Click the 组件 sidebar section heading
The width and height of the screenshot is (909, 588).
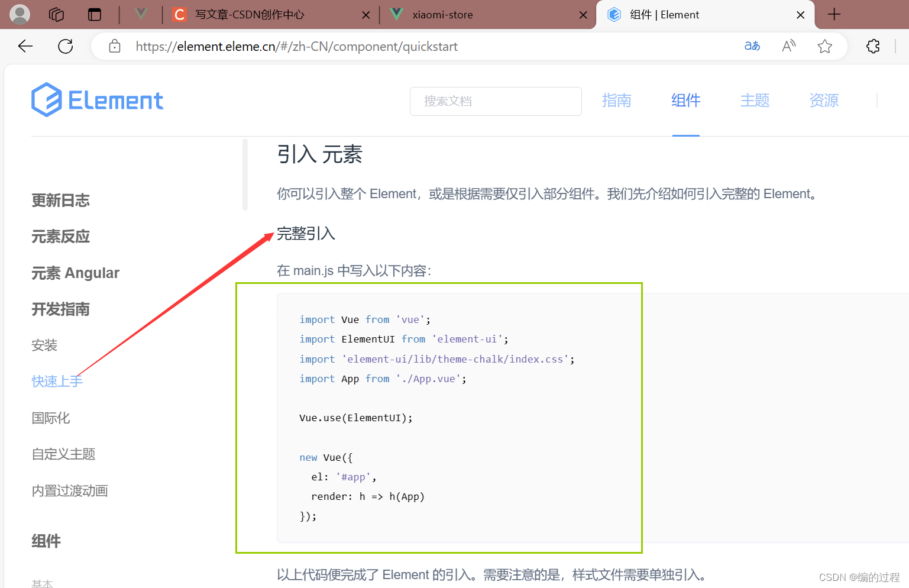[46, 541]
